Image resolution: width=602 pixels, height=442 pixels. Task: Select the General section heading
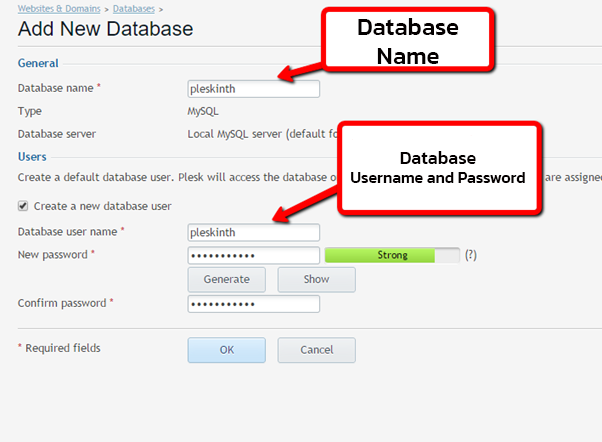pyautogui.click(x=38, y=63)
